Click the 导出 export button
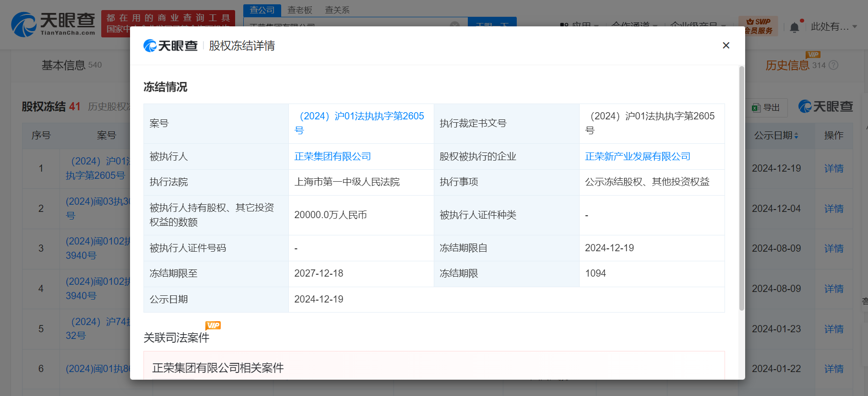 (766, 107)
